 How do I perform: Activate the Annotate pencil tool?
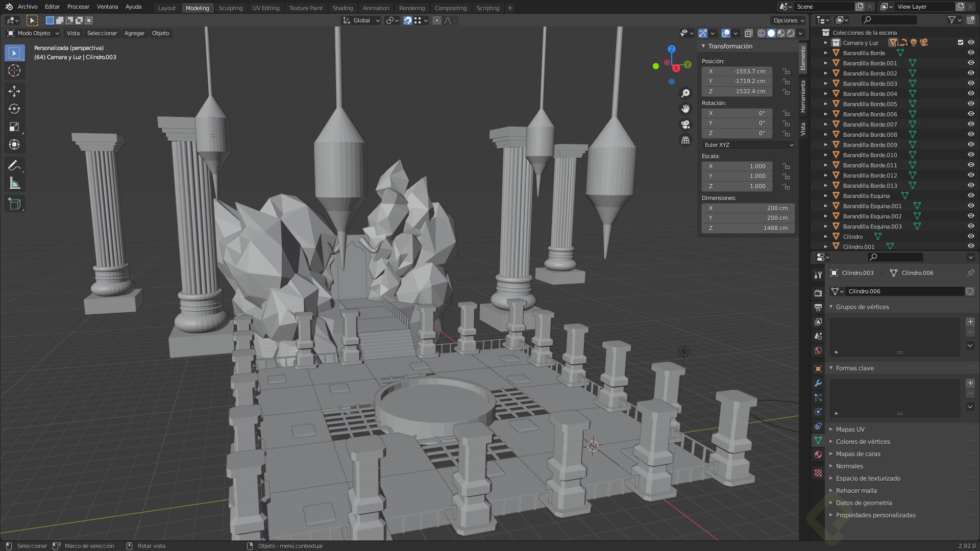14,165
